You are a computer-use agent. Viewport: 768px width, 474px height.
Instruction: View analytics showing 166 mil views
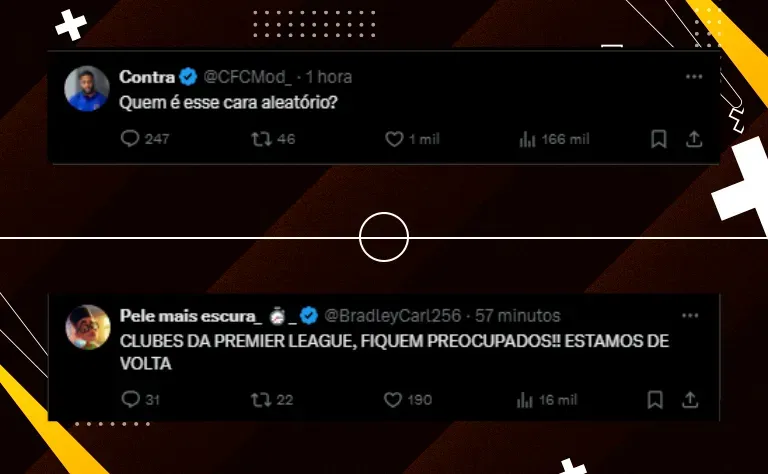554,140
